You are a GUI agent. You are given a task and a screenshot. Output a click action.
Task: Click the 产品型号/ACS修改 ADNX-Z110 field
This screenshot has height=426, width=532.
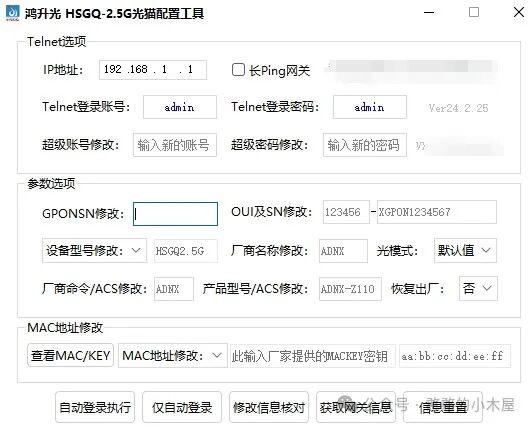click(350, 289)
